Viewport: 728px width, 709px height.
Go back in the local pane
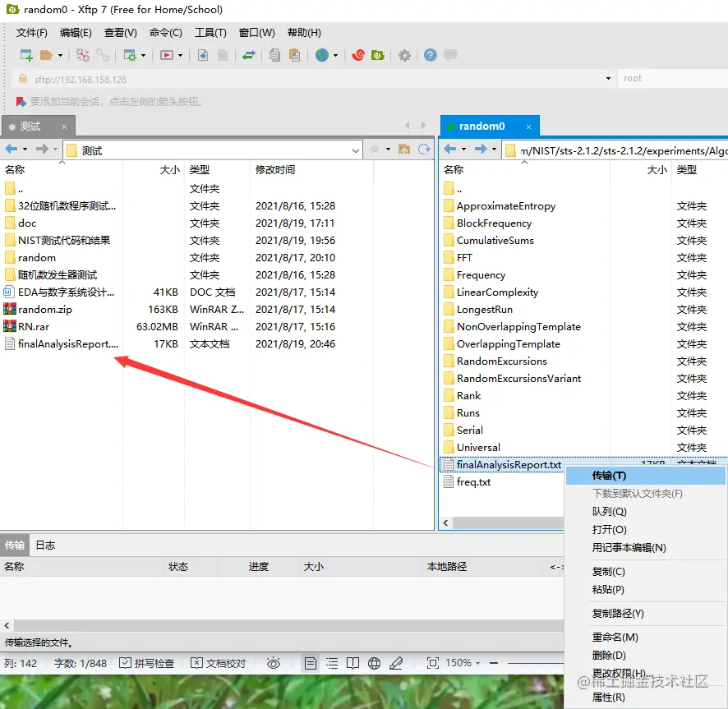pos(12,149)
